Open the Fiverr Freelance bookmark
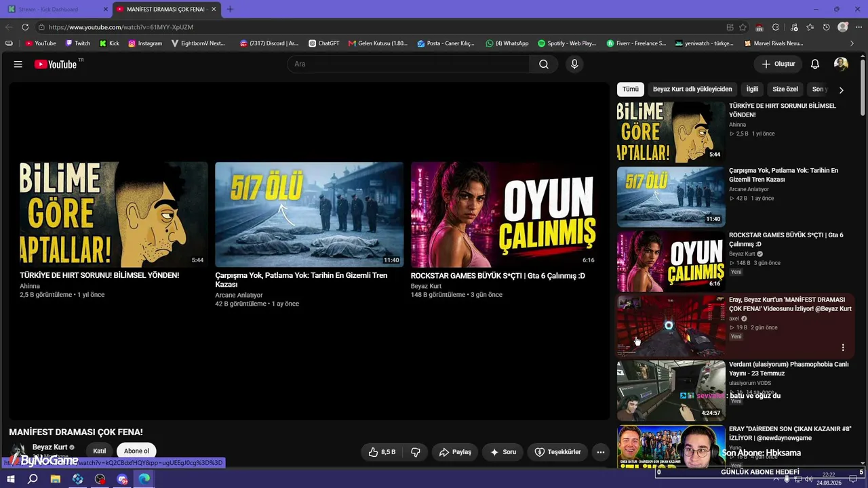 coord(636,43)
